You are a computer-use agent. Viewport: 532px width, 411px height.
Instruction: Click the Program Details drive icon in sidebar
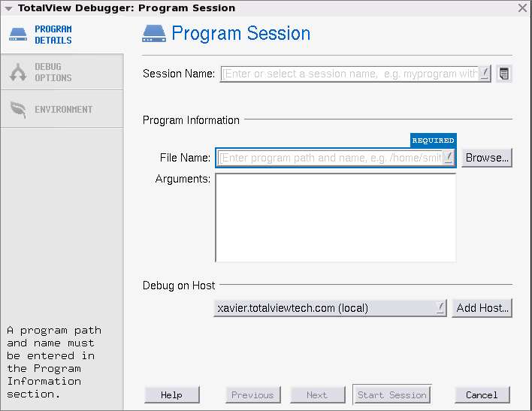(17, 35)
